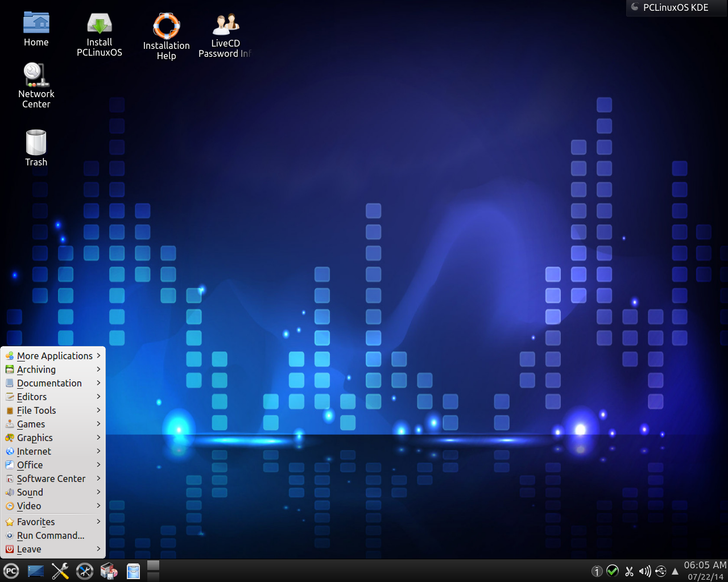Open the file cabinet icon in taskbar
The height and width of the screenshot is (582, 728).
point(133,571)
